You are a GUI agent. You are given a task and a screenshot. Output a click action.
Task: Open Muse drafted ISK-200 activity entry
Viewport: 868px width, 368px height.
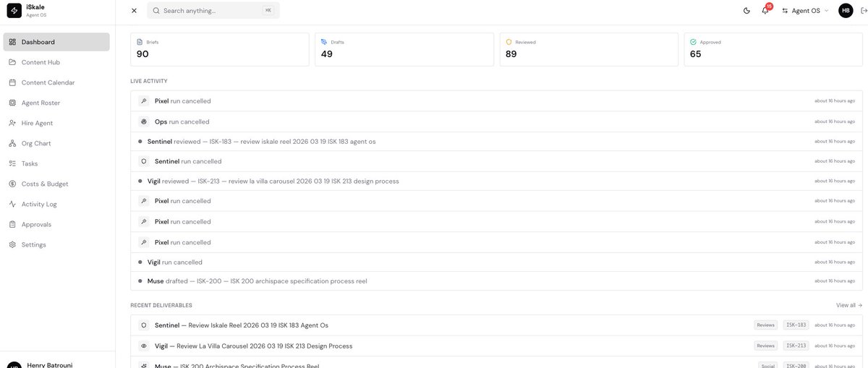(496, 281)
